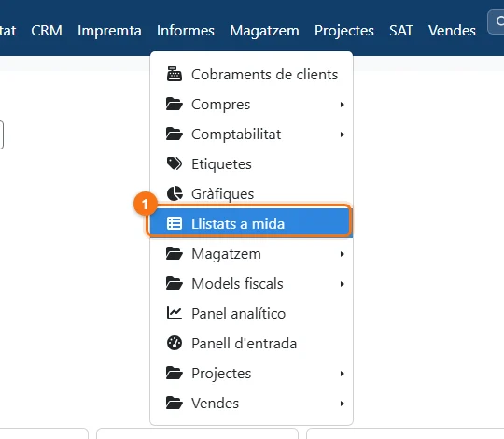Click the folder icon next to Models fiscals

click(175, 283)
